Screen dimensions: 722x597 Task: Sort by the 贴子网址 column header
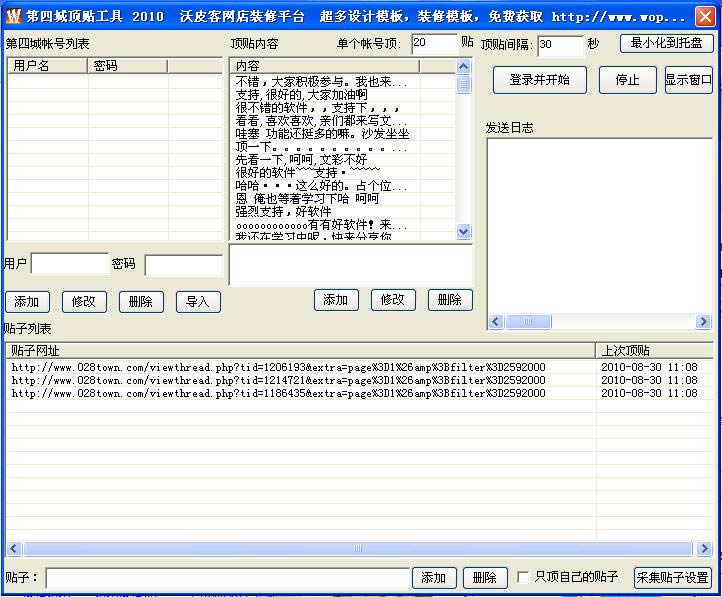[300, 350]
